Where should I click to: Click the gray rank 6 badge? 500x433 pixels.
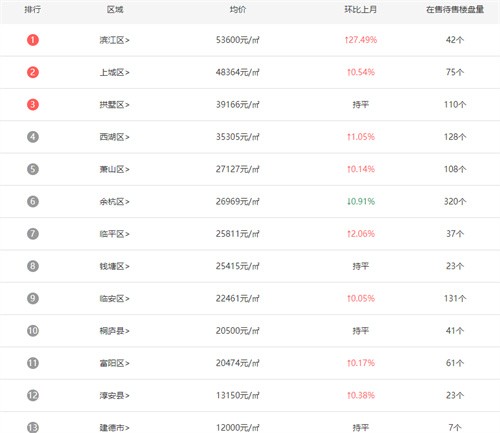[x=33, y=202]
